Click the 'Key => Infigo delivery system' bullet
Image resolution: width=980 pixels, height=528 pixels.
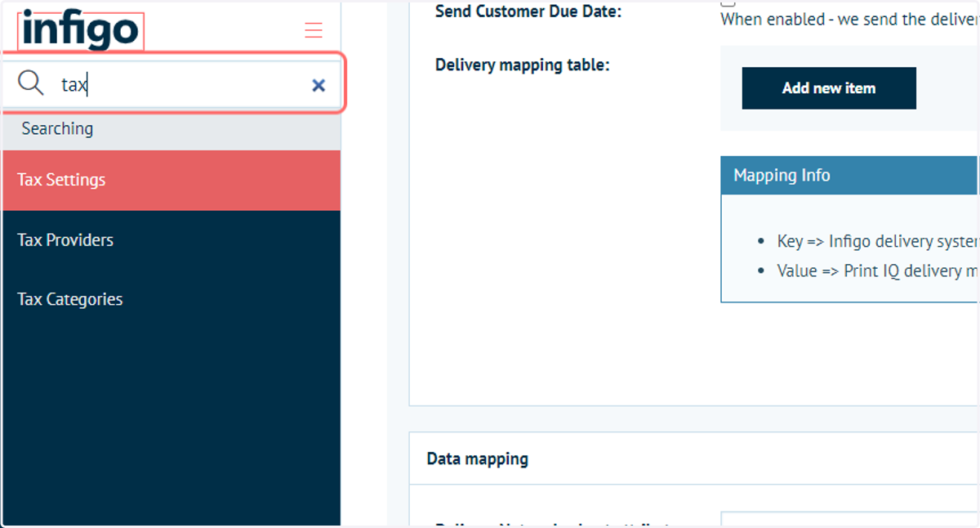pos(878,241)
